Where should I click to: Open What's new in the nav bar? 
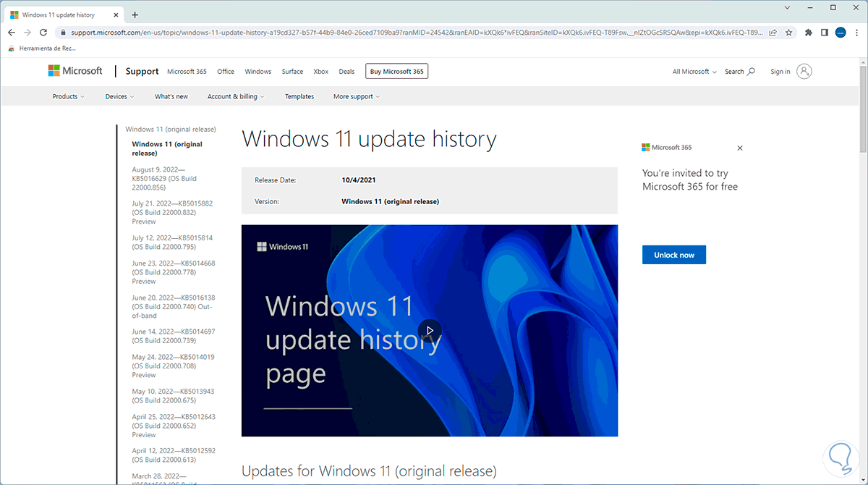[171, 96]
